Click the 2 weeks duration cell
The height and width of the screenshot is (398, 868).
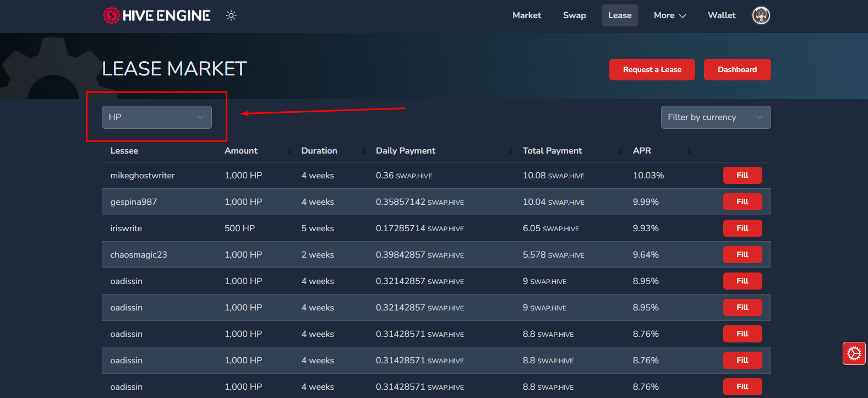(318, 255)
